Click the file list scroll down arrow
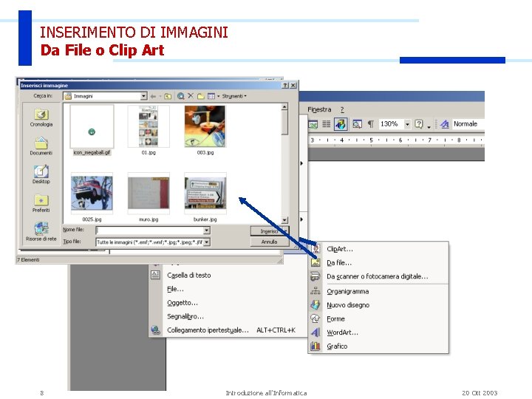The width and height of the screenshot is (532, 399). (x=284, y=220)
